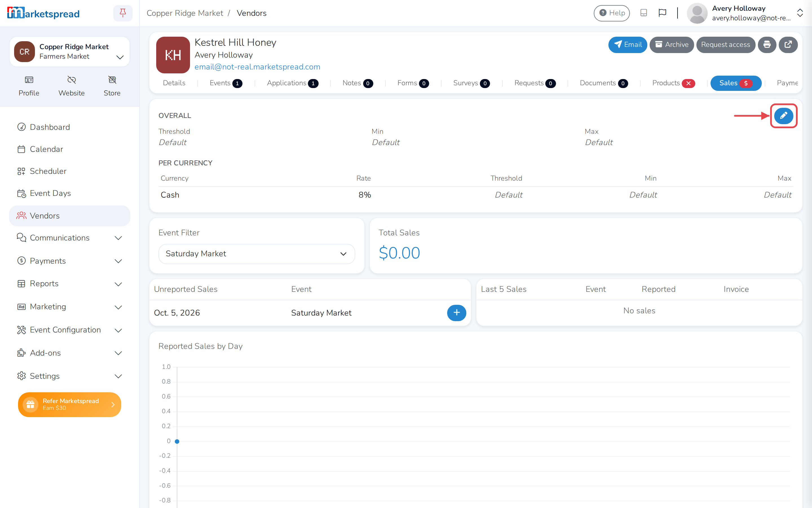
Task: Click the vendor email address link
Action: point(257,67)
